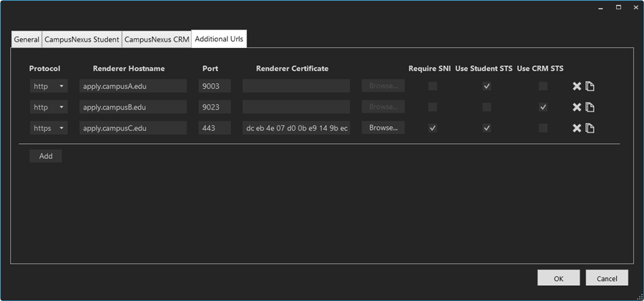Confirm settings with OK button
Viewport: 644px width, 301px height.
point(558,278)
